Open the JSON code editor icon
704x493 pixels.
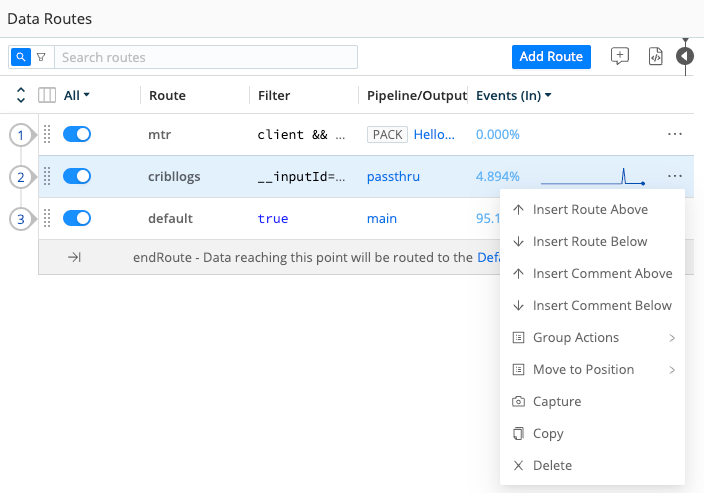655,57
